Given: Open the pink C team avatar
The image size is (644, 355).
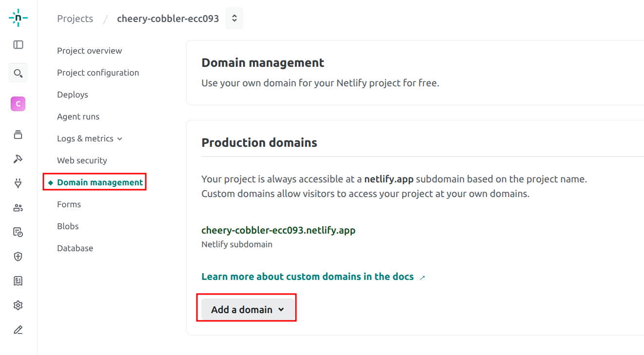Looking at the screenshot, I should [18, 104].
